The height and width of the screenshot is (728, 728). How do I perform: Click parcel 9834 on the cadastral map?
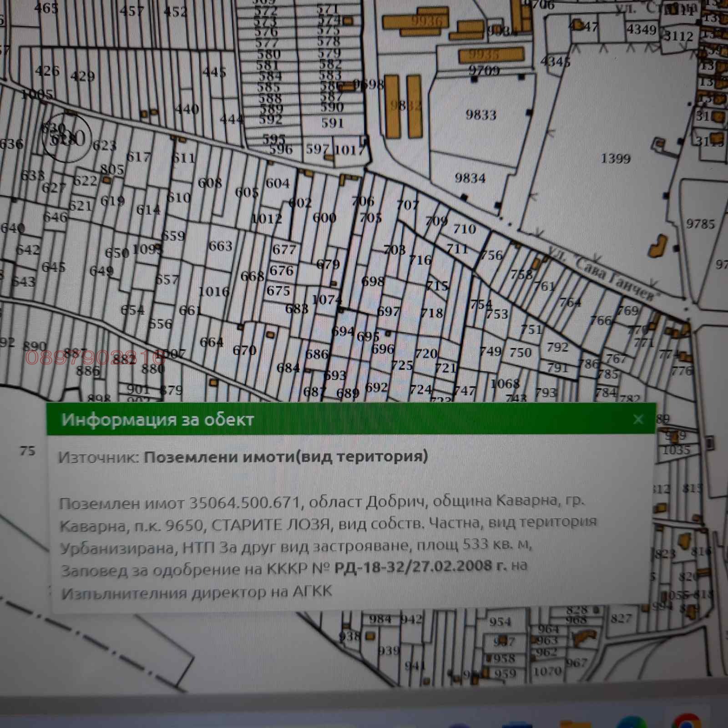tap(470, 178)
